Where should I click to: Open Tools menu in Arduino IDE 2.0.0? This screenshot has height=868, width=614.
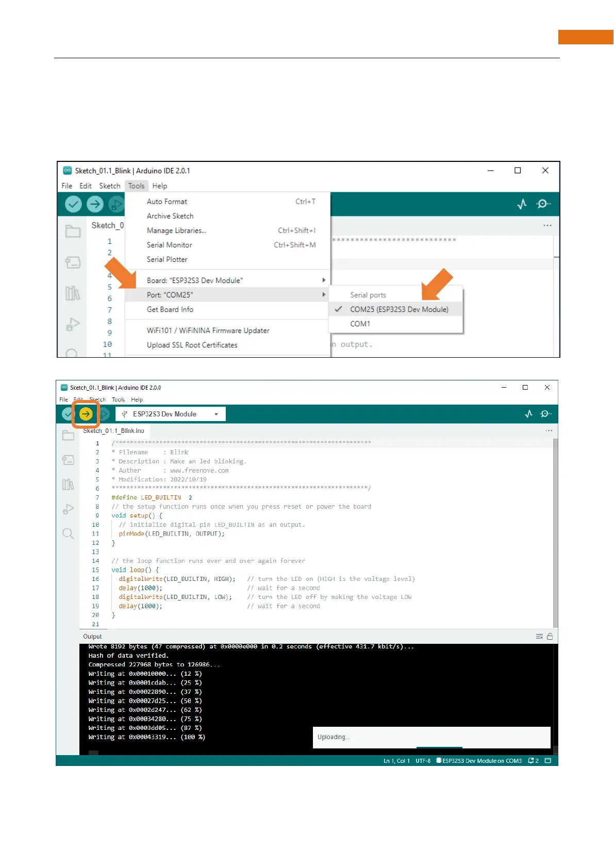(x=119, y=399)
